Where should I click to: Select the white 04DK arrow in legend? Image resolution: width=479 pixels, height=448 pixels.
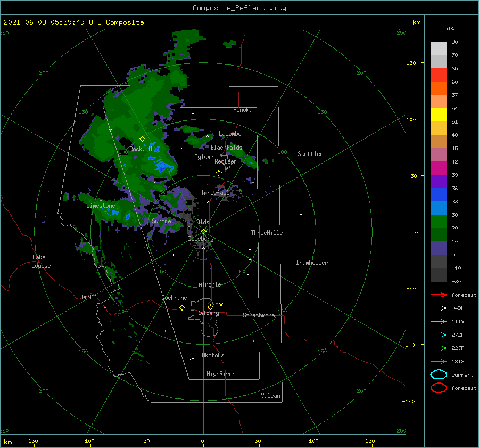point(439,308)
